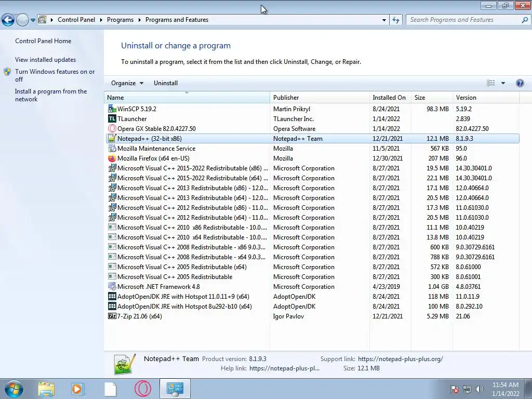The image size is (532, 399).
Task: Open the address bar history dropdown
Action: (x=384, y=20)
